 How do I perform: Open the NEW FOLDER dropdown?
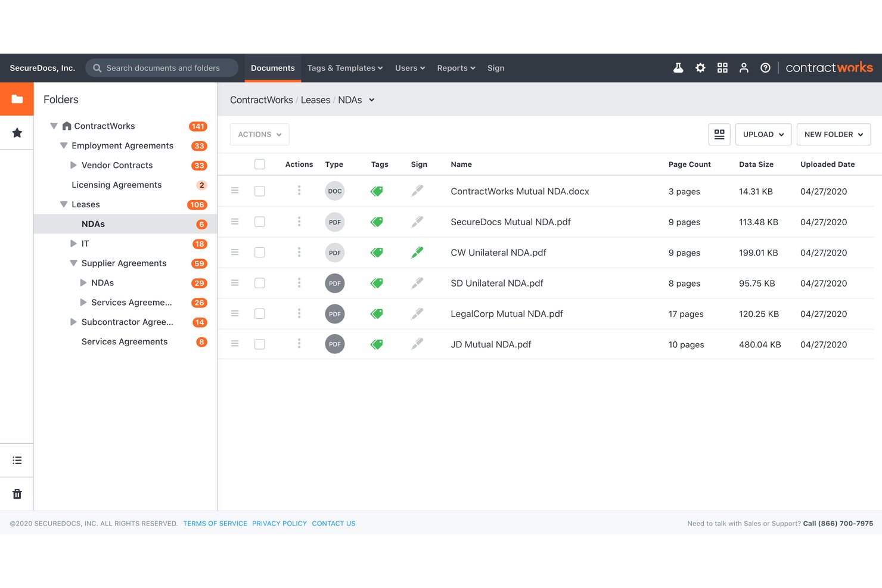point(834,135)
